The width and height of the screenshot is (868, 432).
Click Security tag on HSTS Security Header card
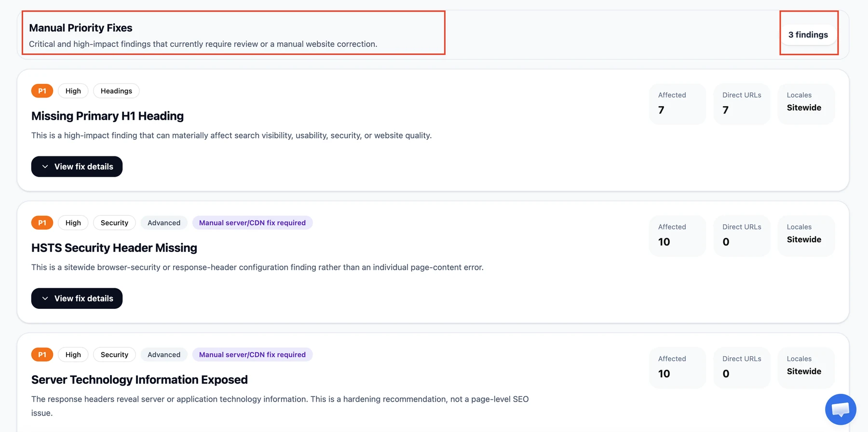pyautogui.click(x=114, y=223)
